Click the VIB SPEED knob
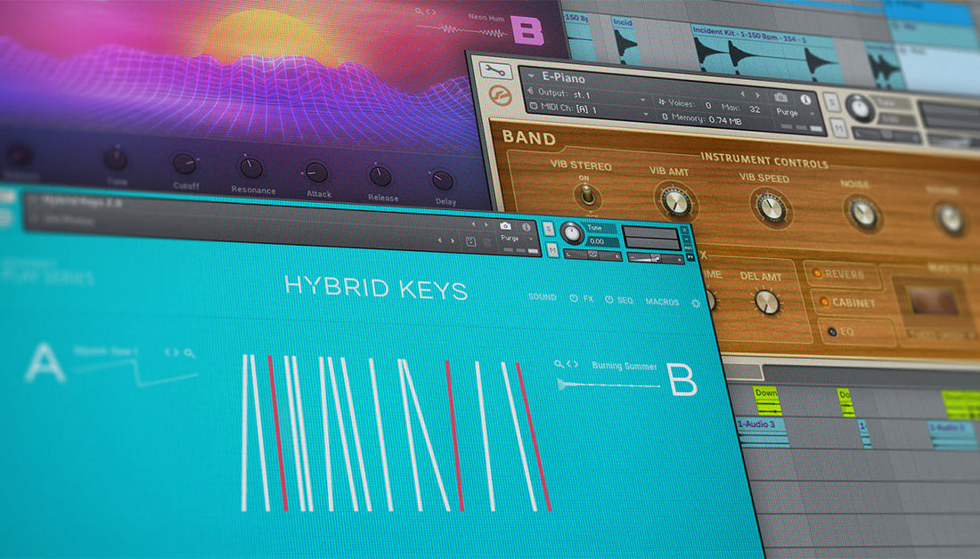The image size is (980, 559). [x=770, y=208]
